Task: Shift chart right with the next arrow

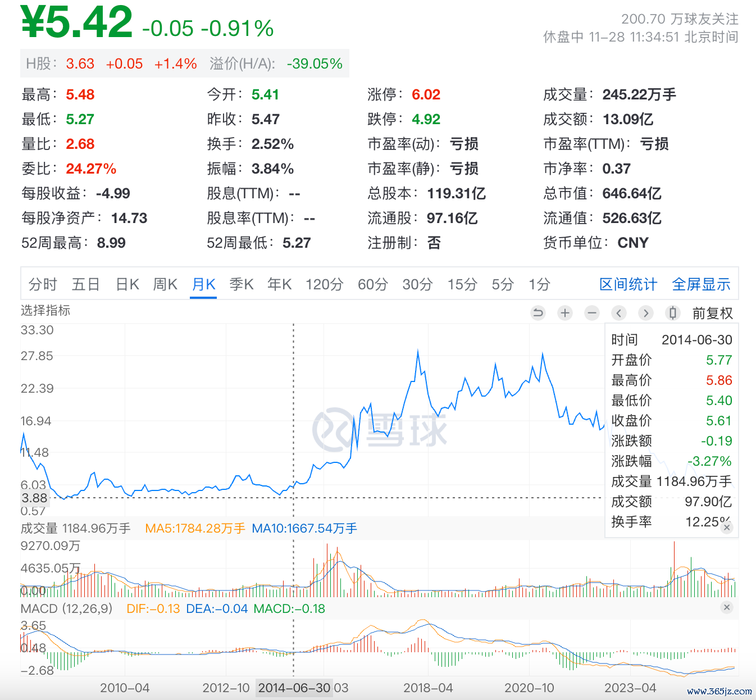Action: [646, 313]
